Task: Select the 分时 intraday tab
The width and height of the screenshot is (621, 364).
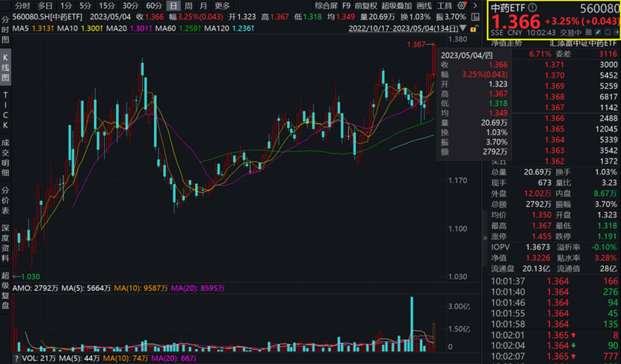Action: (22, 5)
